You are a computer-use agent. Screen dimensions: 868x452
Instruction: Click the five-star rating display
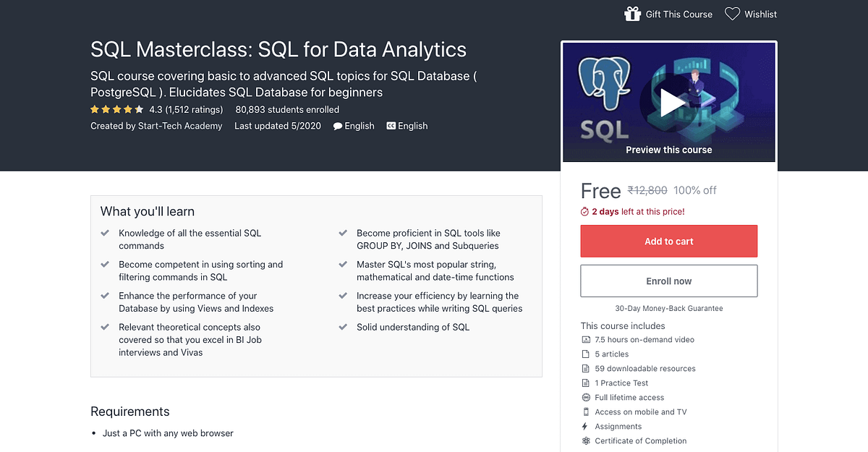tap(116, 109)
